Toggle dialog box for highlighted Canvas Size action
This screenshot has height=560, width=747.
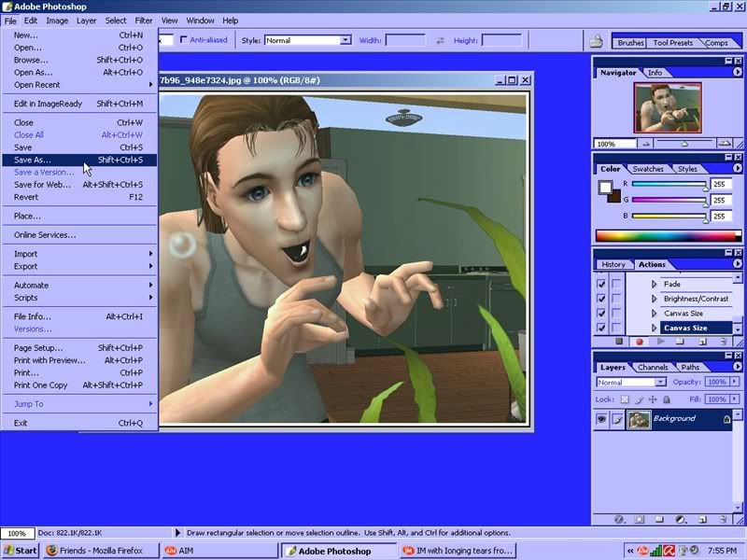[x=616, y=328]
